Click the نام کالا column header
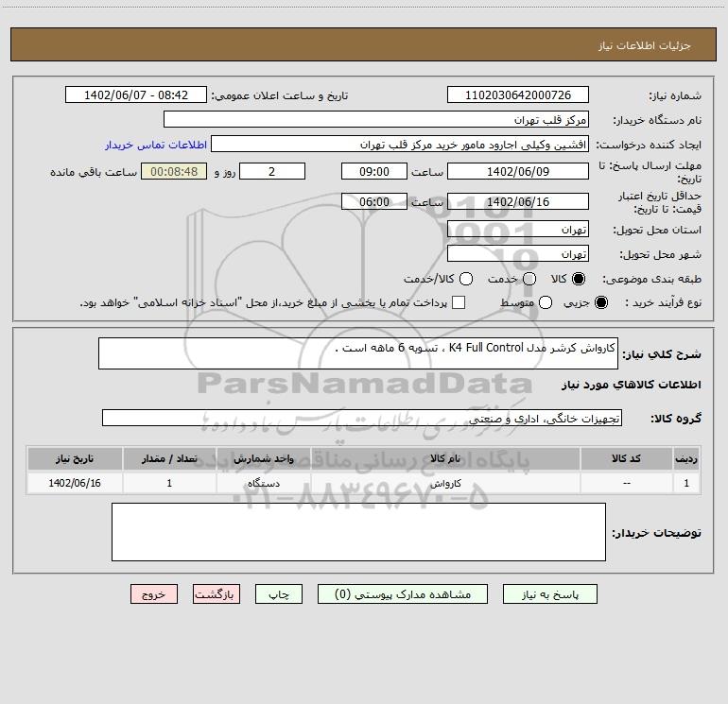The width and height of the screenshot is (728, 704). pyautogui.click(x=445, y=458)
